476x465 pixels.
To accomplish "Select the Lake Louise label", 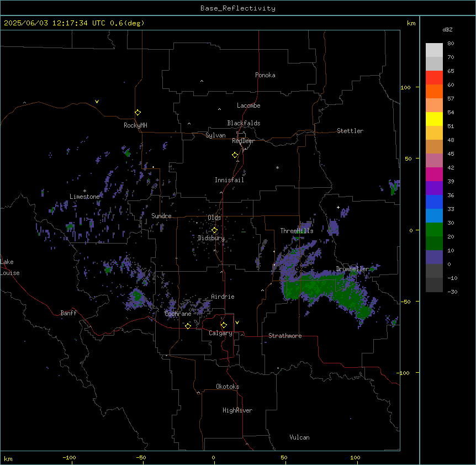I will [10, 267].
